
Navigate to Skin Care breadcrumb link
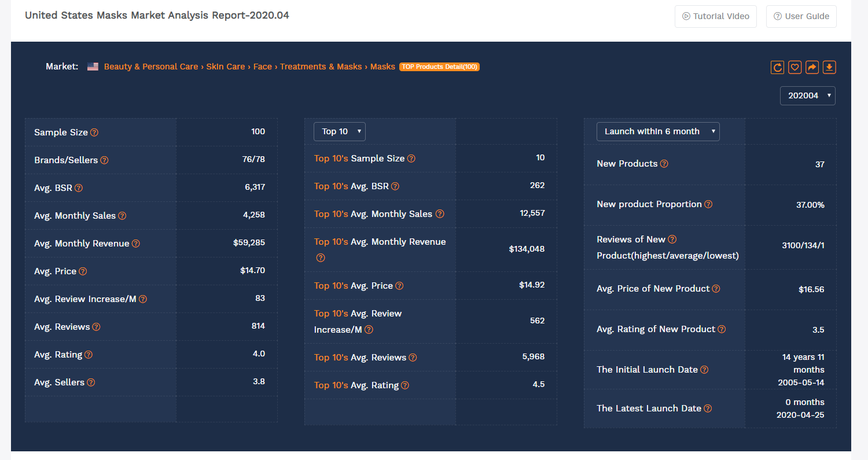pos(226,67)
